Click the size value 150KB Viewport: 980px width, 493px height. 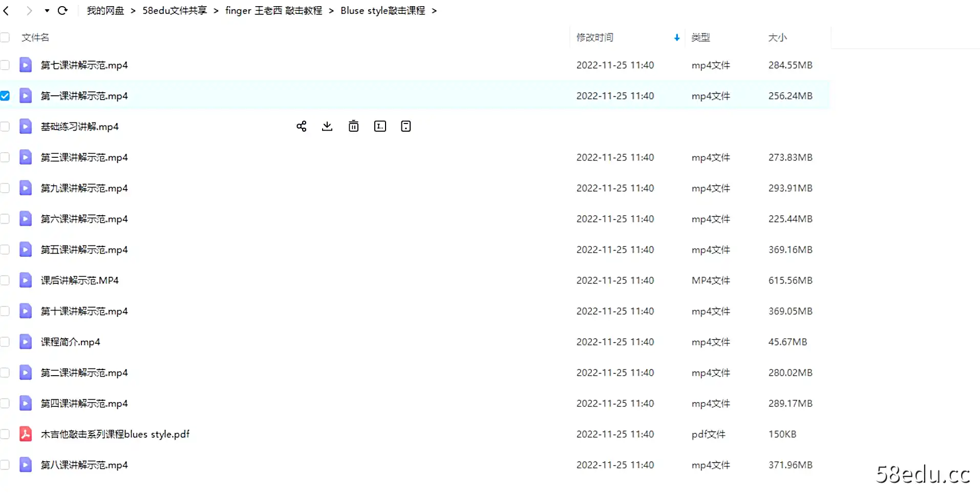tap(782, 434)
